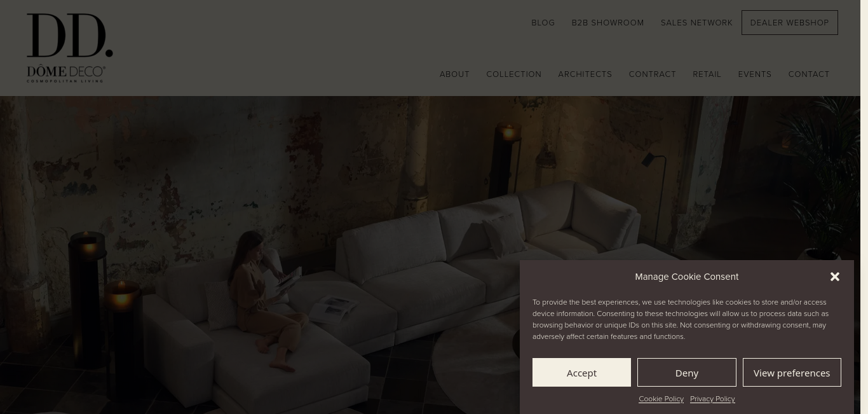Image resolution: width=868 pixels, height=414 pixels.
Task: Go to the Blog page
Action: point(543,23)
